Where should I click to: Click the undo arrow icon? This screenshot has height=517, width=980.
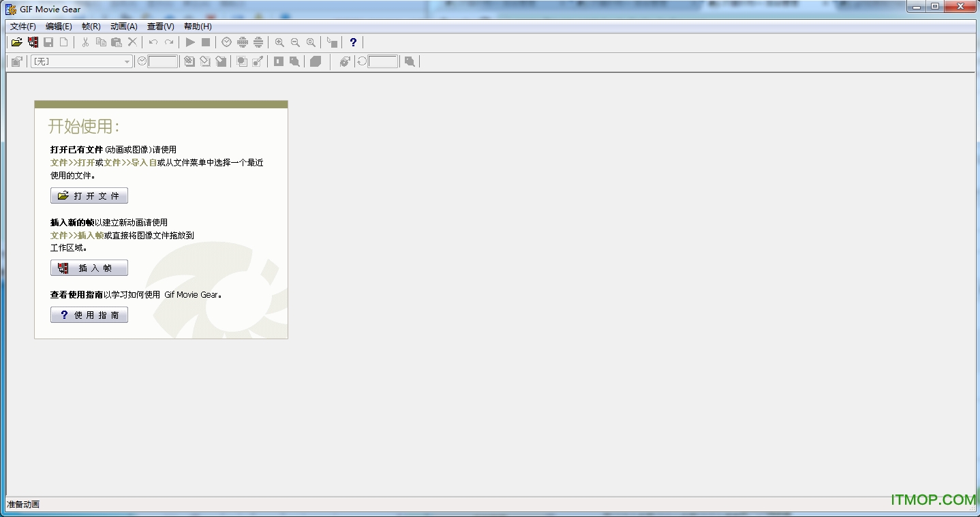(x=153, y=42)
